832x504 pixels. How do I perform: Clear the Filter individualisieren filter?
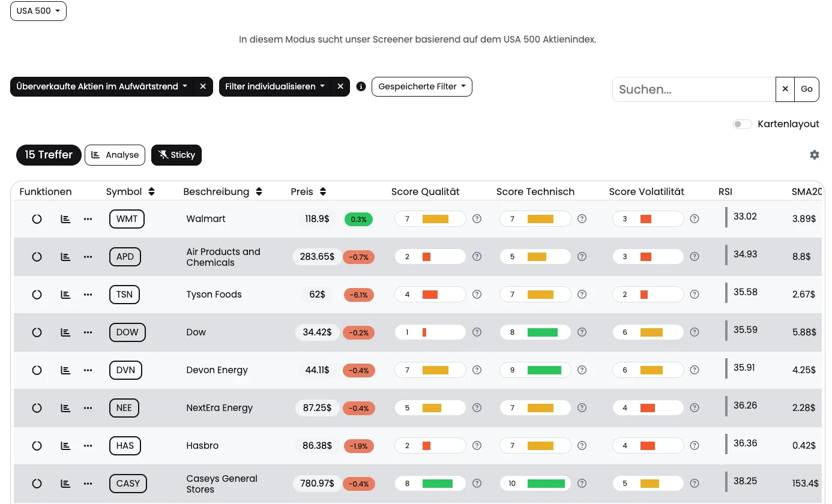pyautogui.click(x=340, y=86)
